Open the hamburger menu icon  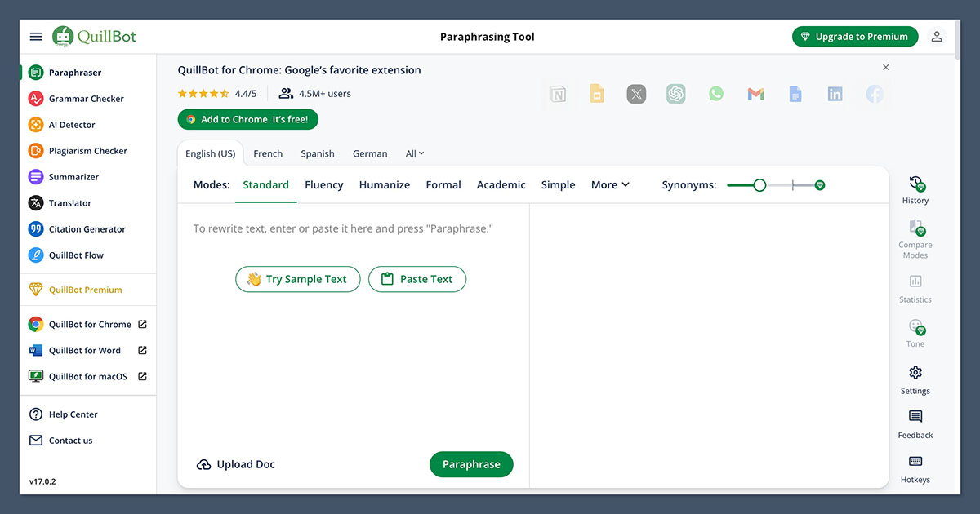pos(35,37)
